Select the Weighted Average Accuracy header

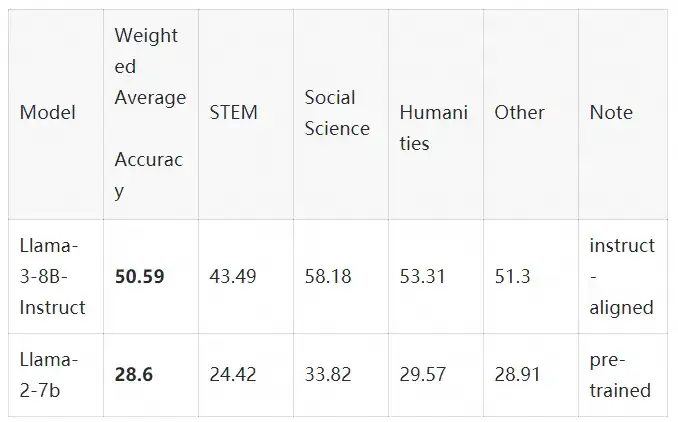(150, 113)
